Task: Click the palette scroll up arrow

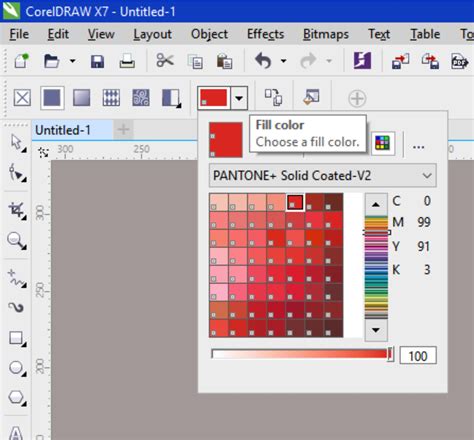Action: pos(376,204)
